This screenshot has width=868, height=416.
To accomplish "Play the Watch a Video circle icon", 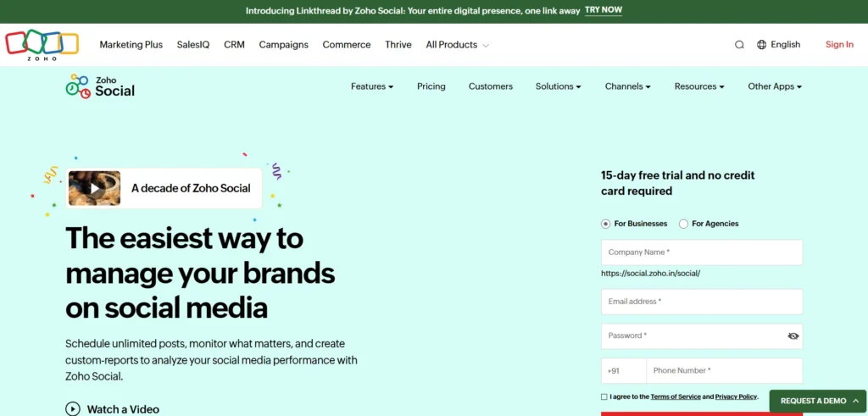I will click(73, 409).
